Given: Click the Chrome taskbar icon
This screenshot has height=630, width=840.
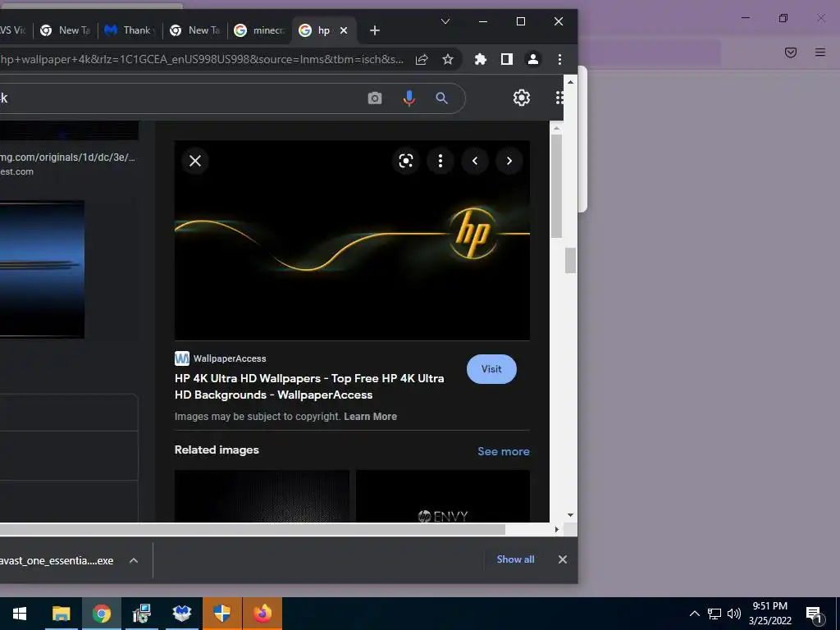Looking at the screenshot, I should tap(101, 614).
